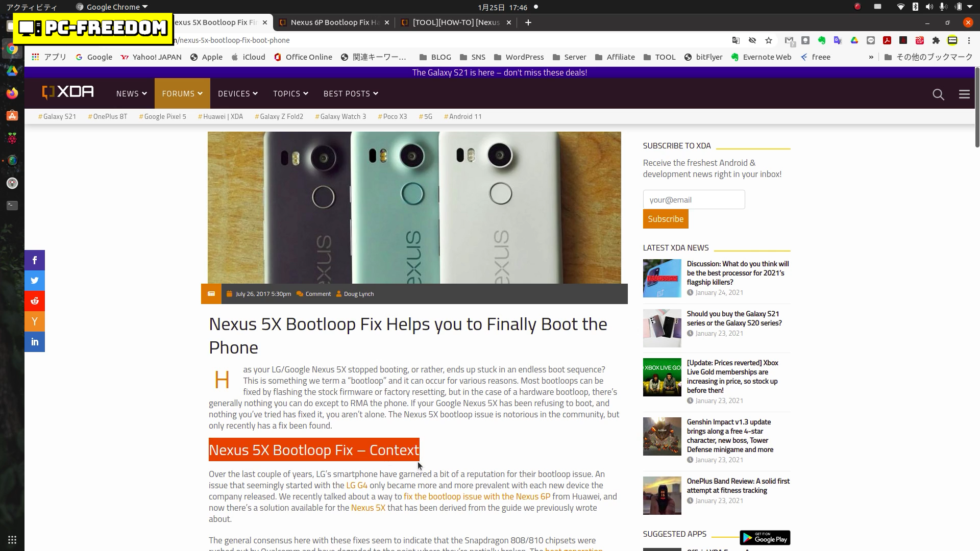Share article via Reddit sidebar icon
The image size is (980, 551).
coord(35,301)
